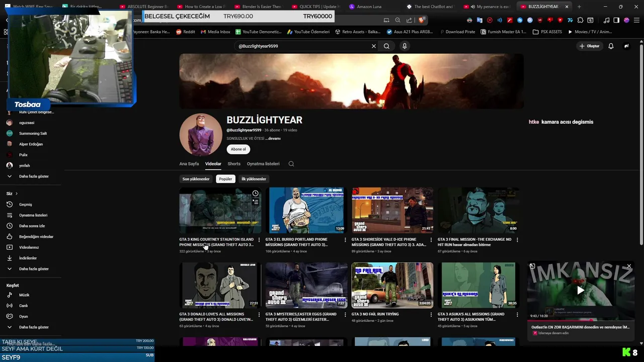
Task: Expand Daha fazla göster under Oyun
Action: coord(34,327)
